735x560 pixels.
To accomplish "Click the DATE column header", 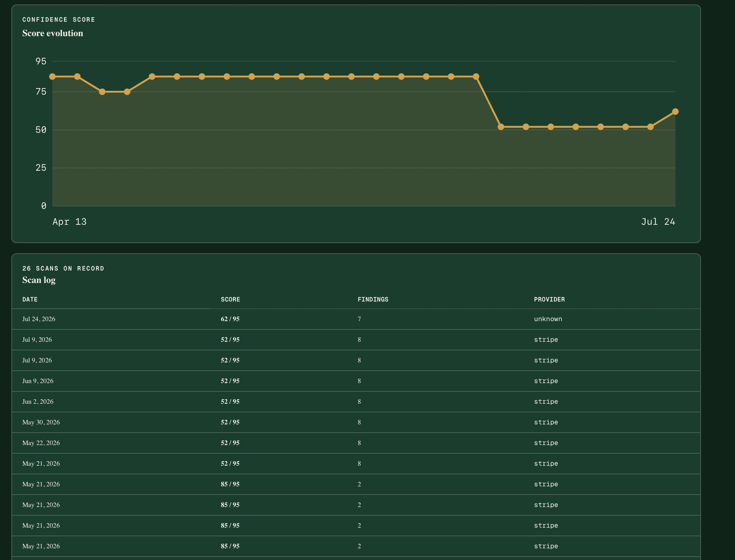I will coord(30,299).
